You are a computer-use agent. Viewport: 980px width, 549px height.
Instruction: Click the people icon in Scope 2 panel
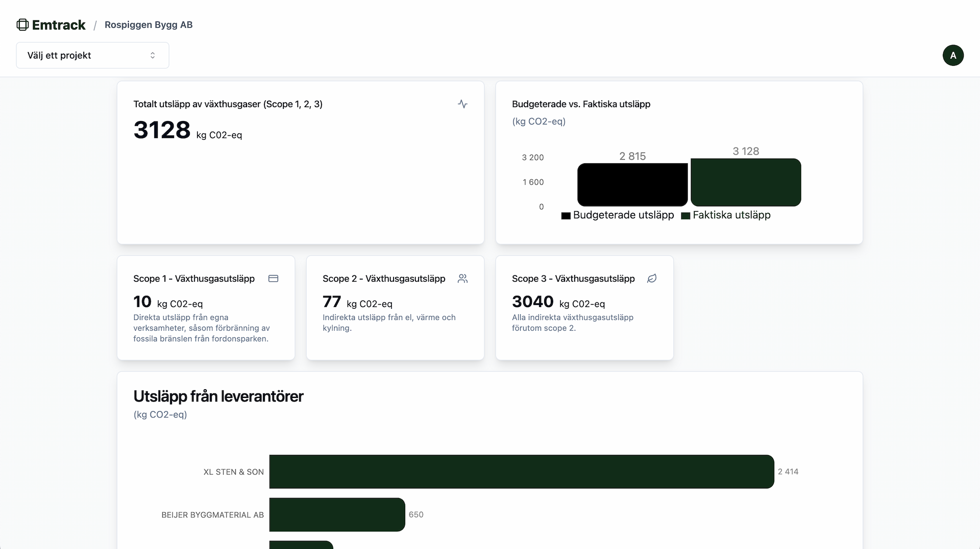pyautogui.click(x=462, y=279)
